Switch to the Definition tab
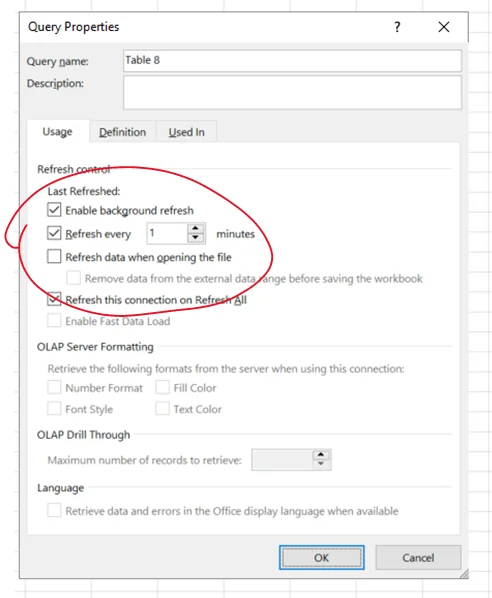The image size is (492, 598). click(122, 132)
